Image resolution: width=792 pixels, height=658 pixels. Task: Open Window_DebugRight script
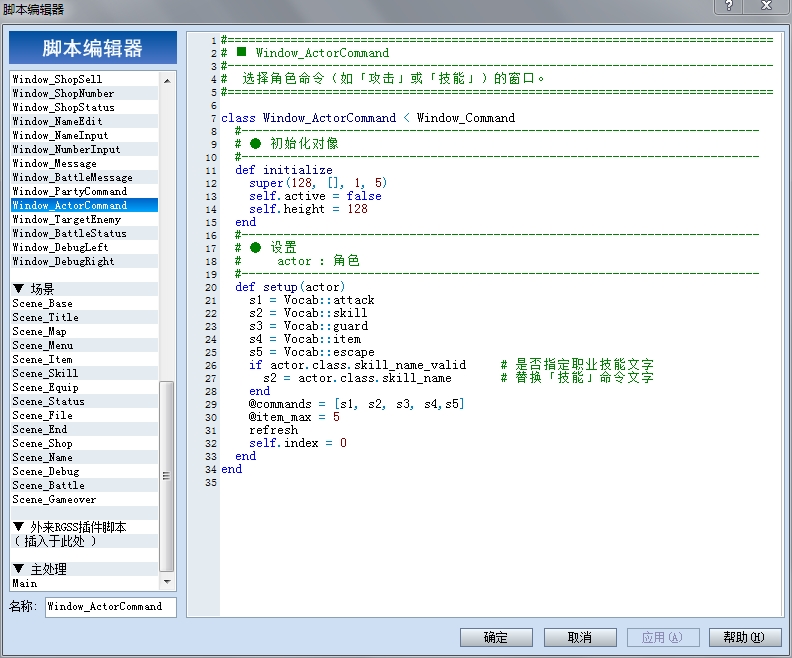coord(84,261)
